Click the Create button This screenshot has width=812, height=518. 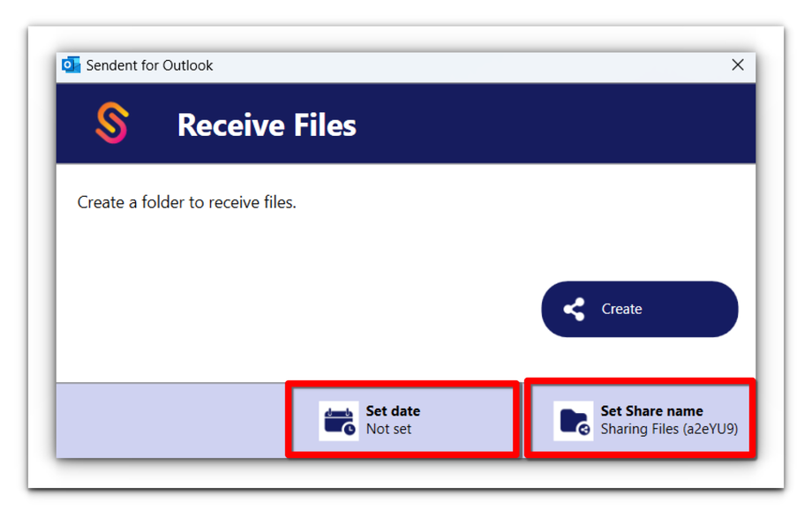coord(640,309)
